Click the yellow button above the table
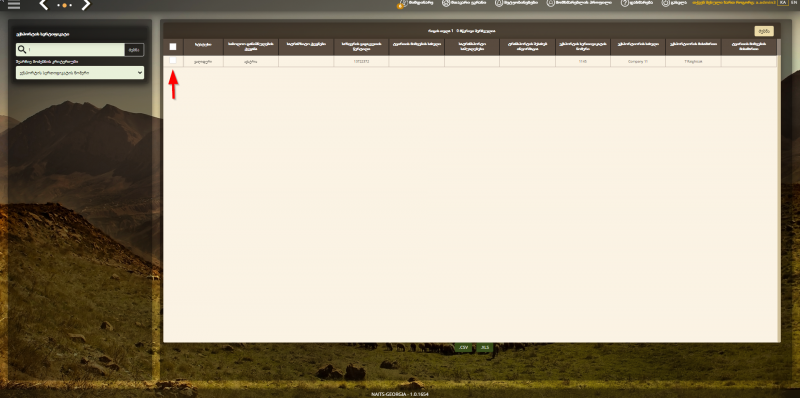 pos(764,31)
